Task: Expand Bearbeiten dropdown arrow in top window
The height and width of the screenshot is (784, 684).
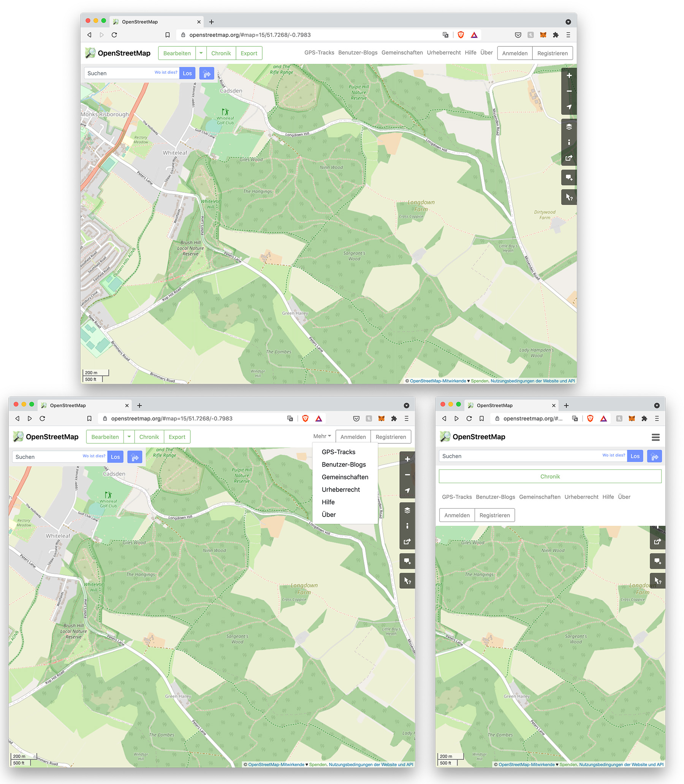Action: [x=201, y=53]
